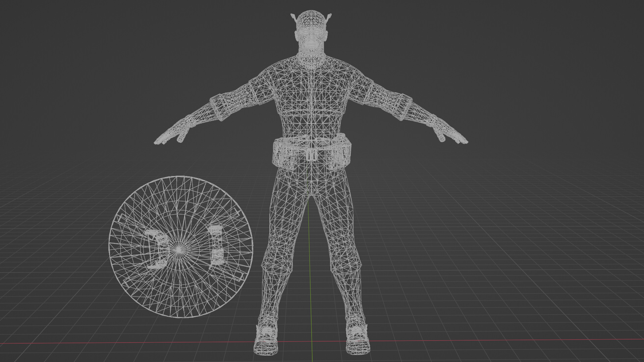Click the utility belt buckle on character
The image size is (644, 362).
click(312, 155)
